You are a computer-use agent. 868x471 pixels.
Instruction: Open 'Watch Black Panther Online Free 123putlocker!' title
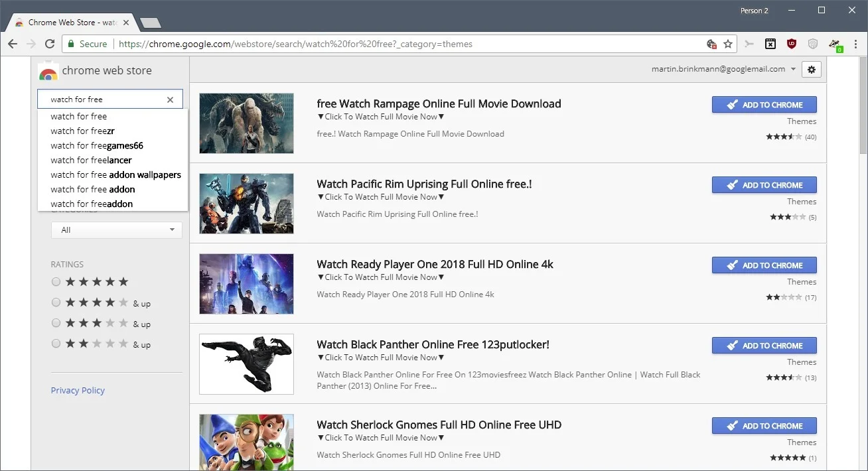tap(433, 344)
